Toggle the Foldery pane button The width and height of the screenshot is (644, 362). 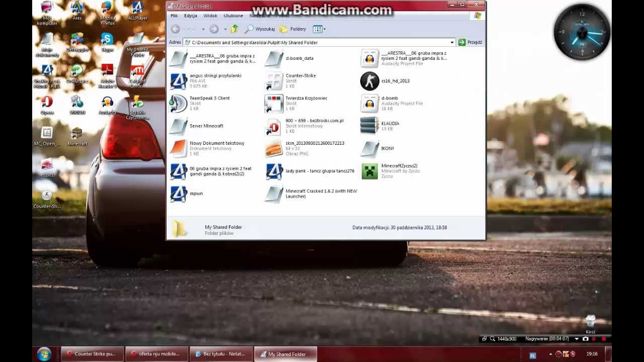(x=293, y=29)
